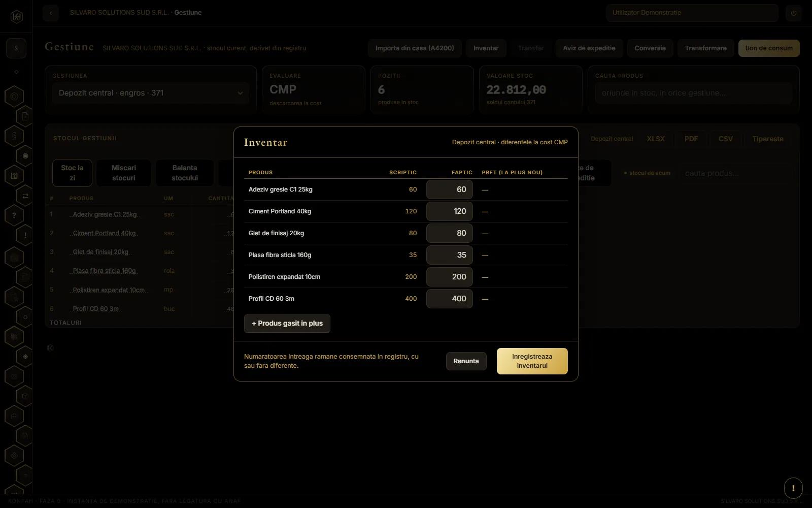Click the back arrow in header
812x508 pixels.
click(x=51, y=13)
